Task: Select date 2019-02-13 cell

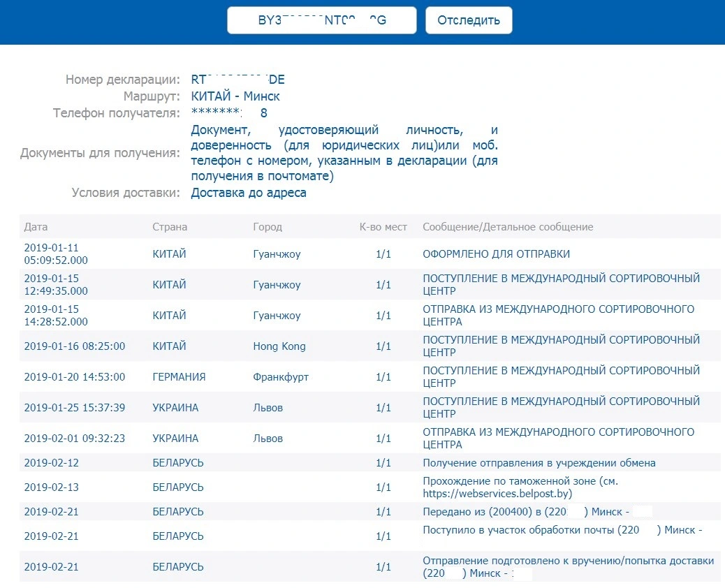Action: [51, 487]
